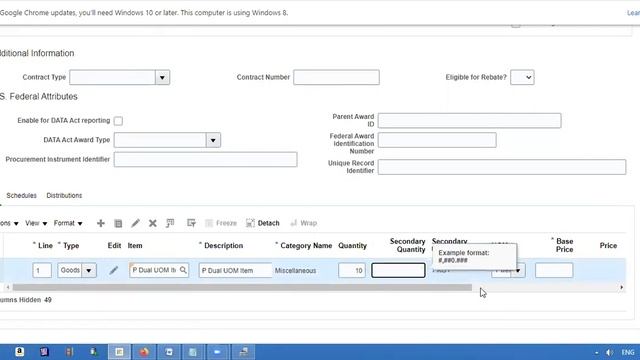640x360 pixels.
Task: Click the Freeze column button
Action: (221, 223)
